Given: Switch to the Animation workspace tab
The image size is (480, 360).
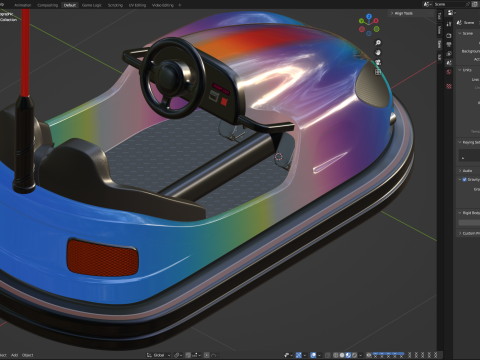Looking at the screenshot, I should pyautogui.click(x=23, y=5).
